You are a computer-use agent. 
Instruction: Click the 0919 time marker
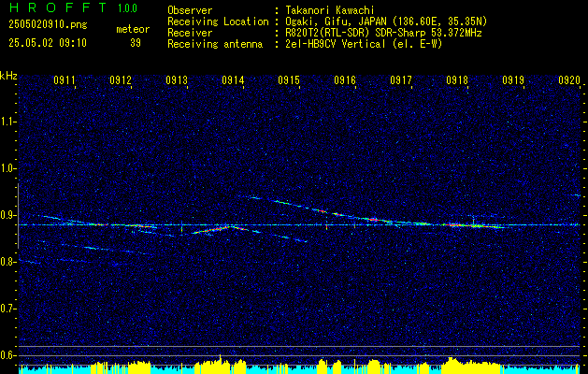coord(513,79)
